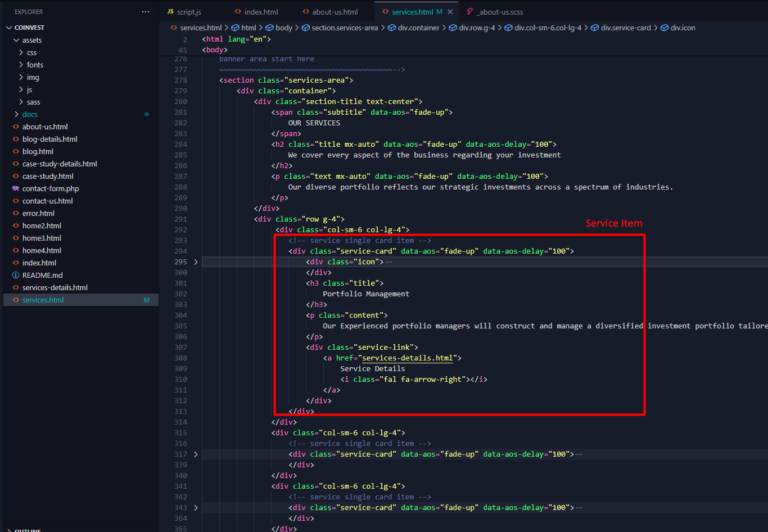
Task: Click the info icon beside README.md
Action: [x=16, y=275]
